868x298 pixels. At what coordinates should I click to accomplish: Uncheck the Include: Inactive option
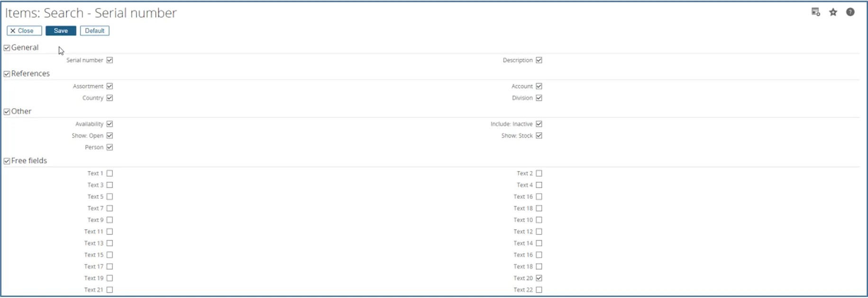(x=539, y=124)
